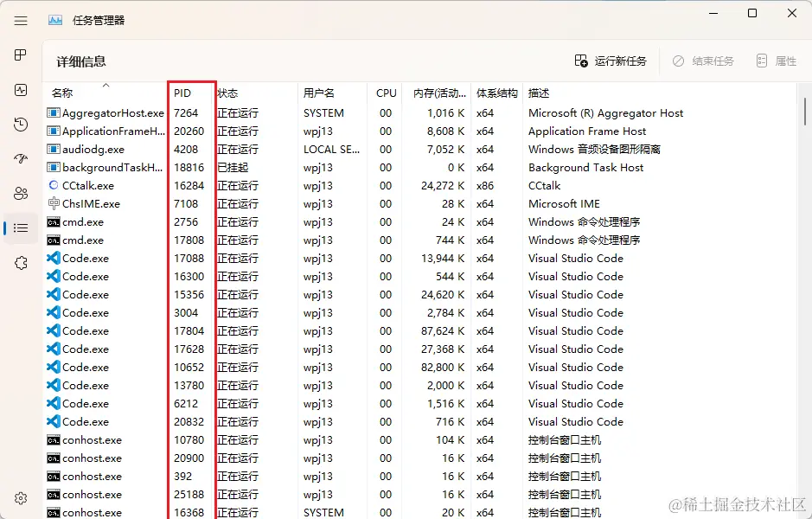Click the 结束任务 button

(703, 61)
